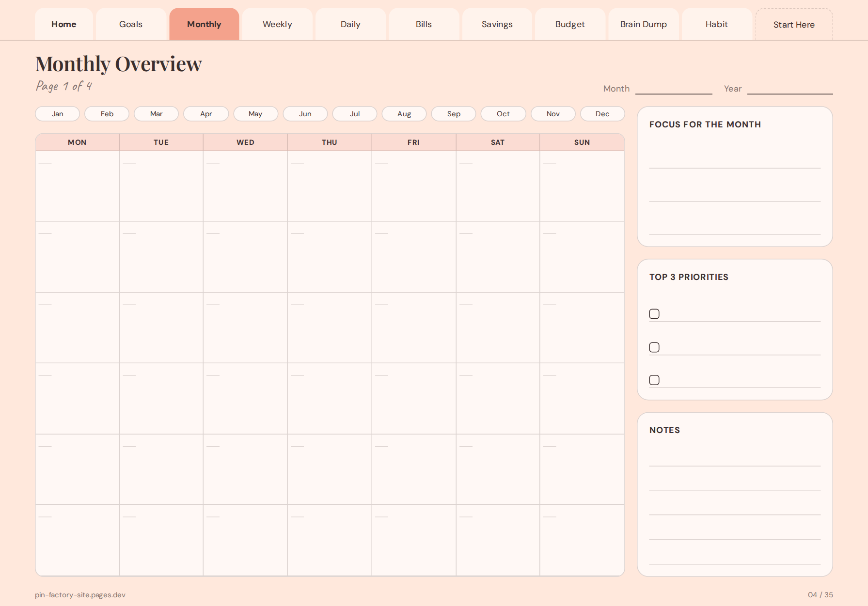Viewport: 868px width, 606px height.
Task: Check the third Top 3 Priorities checkbox
Action: [654, 380]
